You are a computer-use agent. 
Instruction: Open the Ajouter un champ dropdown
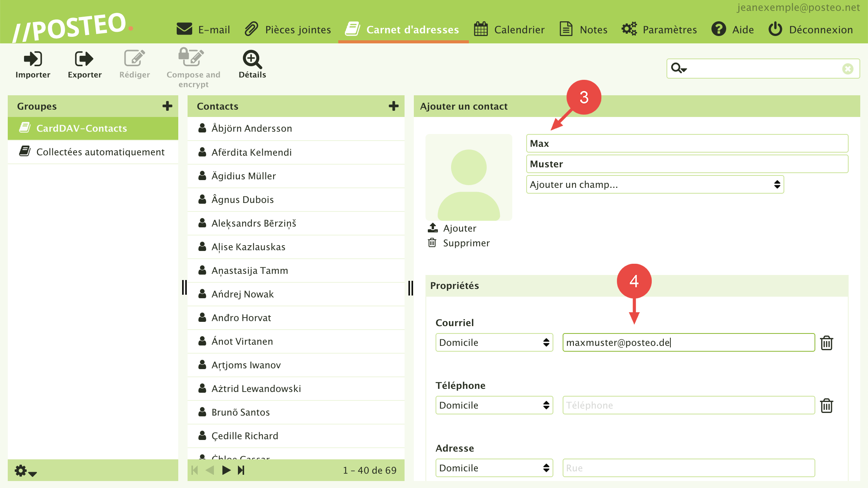click(655, 185)
